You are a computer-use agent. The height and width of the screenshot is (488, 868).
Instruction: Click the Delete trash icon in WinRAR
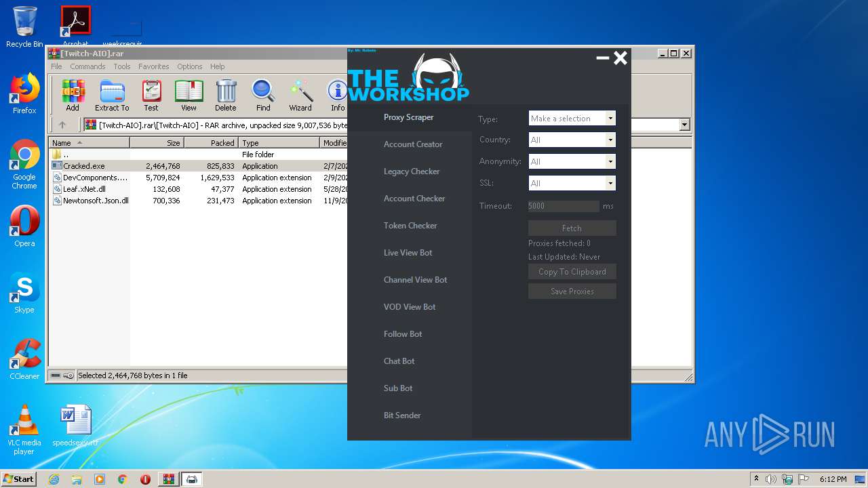click(226, 96)
